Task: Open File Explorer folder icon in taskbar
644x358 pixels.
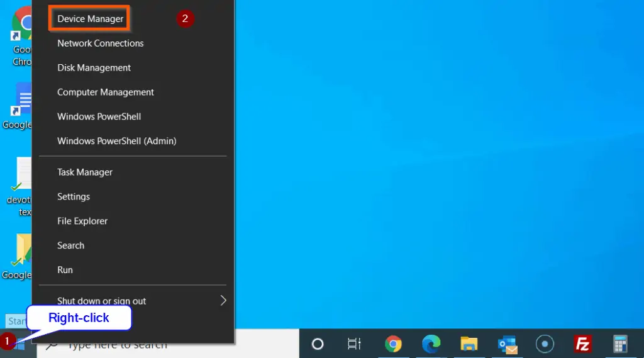Action: click(x=469, y=344)
